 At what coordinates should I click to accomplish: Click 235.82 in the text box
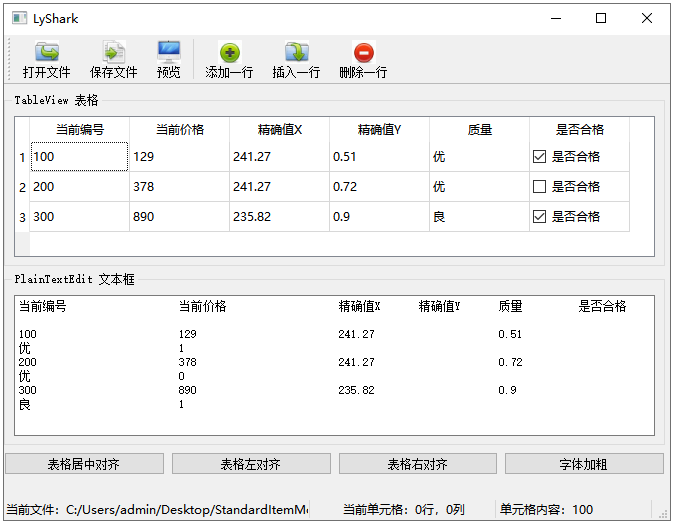(x=356, y=390)
